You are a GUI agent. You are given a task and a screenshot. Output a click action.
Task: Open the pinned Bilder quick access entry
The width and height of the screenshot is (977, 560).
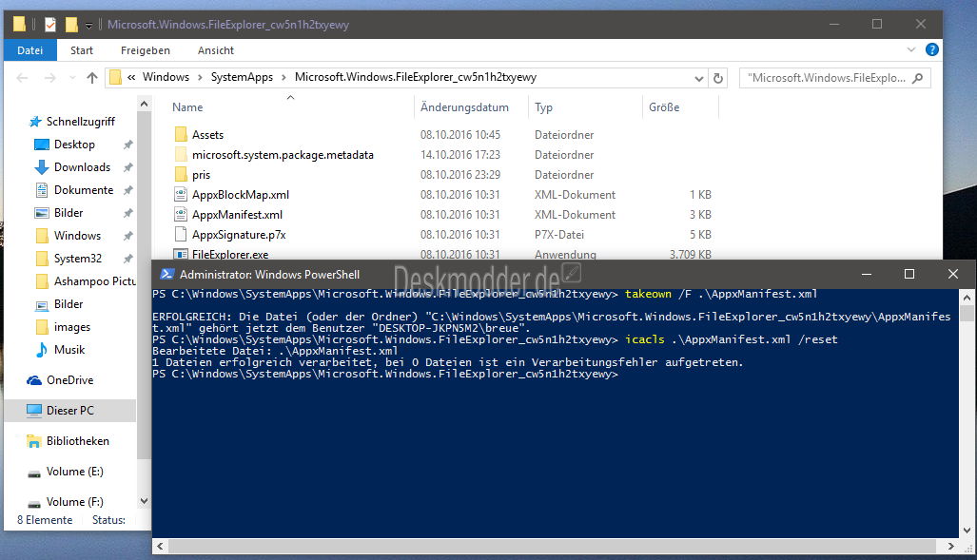(x=68, y=213)
